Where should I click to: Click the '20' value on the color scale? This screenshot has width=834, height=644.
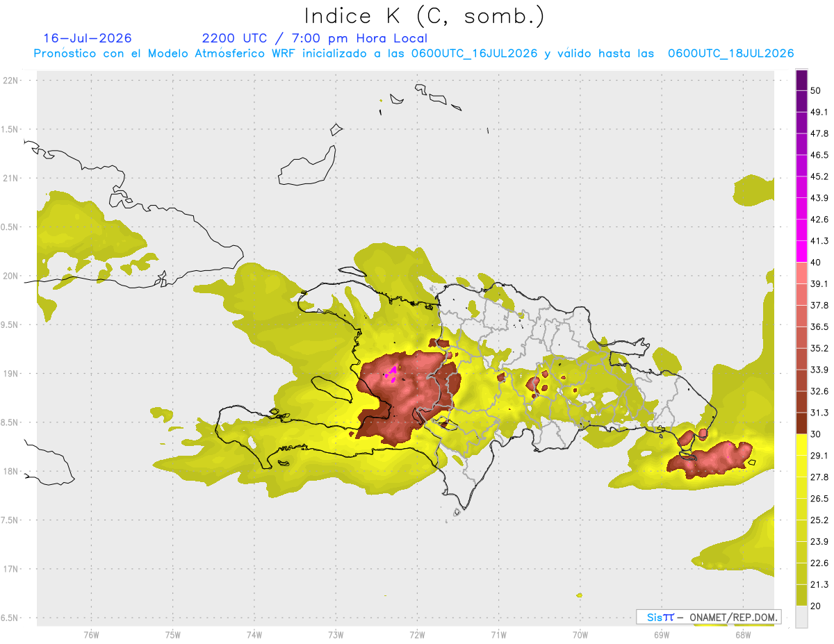click(816, 606)
